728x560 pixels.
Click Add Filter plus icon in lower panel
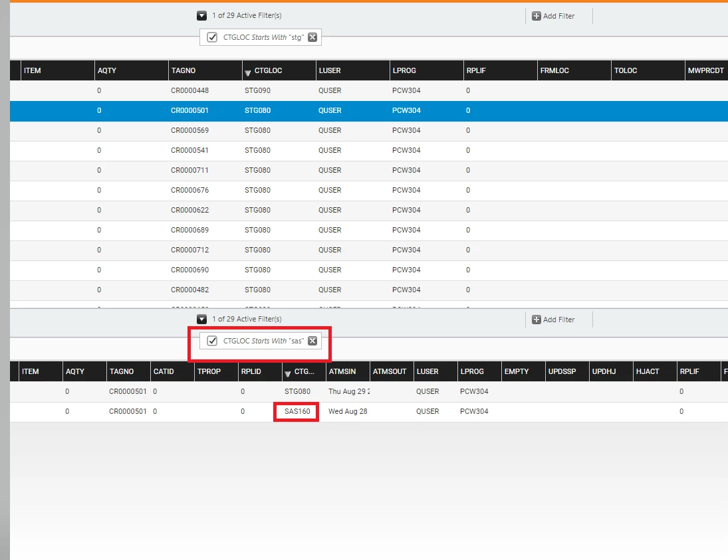(537, 320)
